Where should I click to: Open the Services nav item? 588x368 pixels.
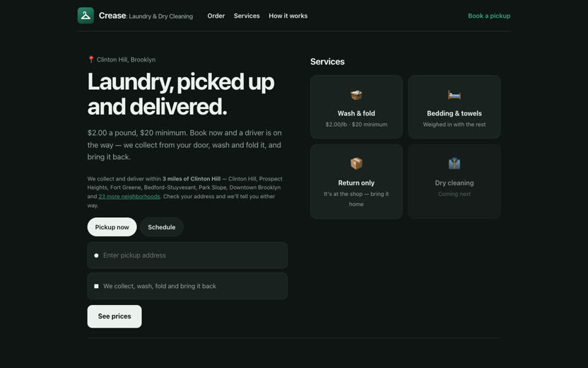click(x=247, y=16)
